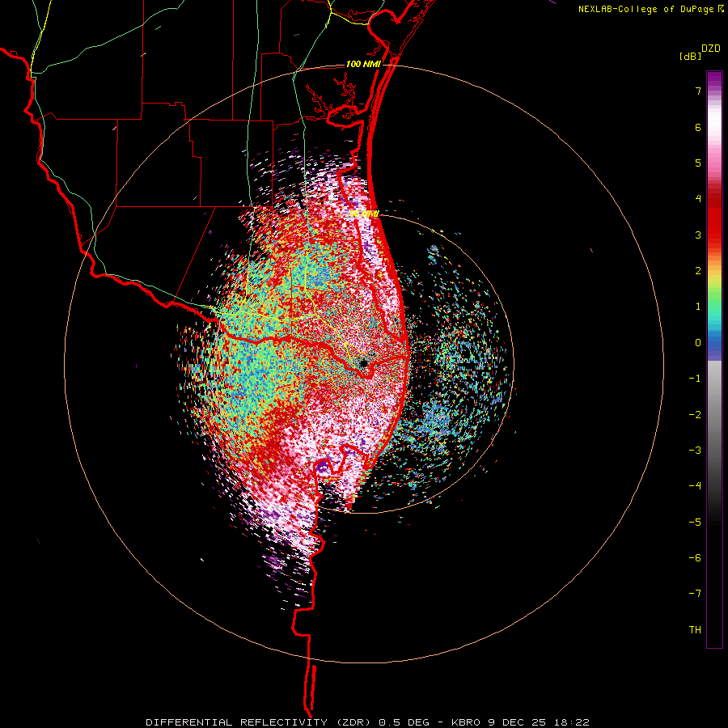
Task: Click the NEXLAB-College of DuPage credit text
Action: 651,9
